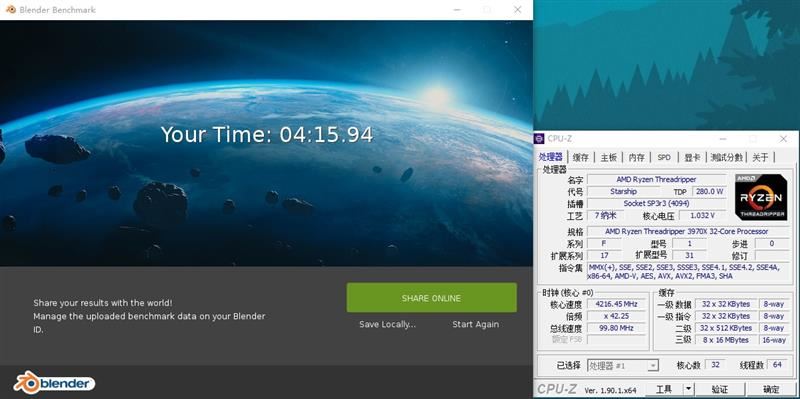Viewport: 800px width, 399px height.
Task: Click the 确定 button in CPU-Z
Action: [771, 389]
